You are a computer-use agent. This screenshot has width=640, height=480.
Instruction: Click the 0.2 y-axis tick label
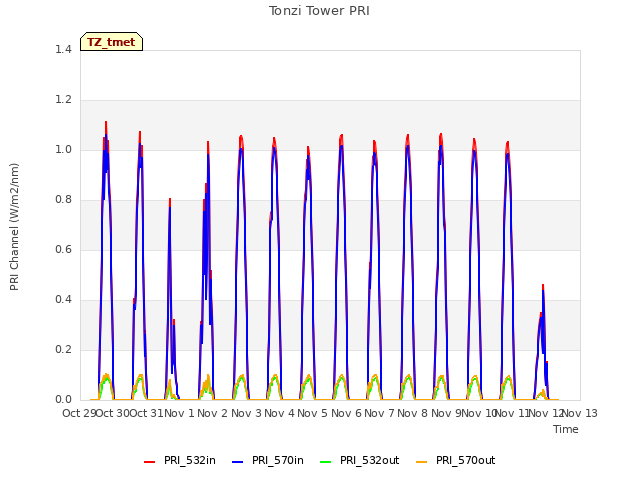tap(63, 349)
